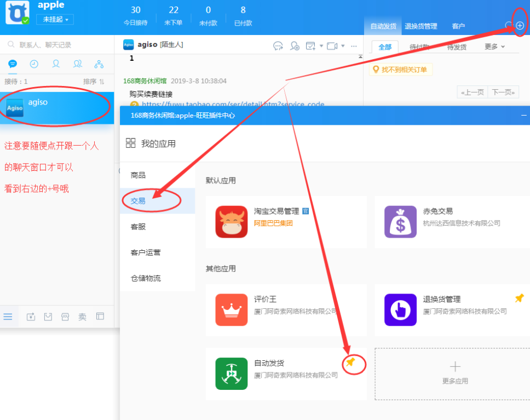Viewport: 530px width, 420px height.
Task: Expand the arrow beside task icon
Action: pos(321,46)
